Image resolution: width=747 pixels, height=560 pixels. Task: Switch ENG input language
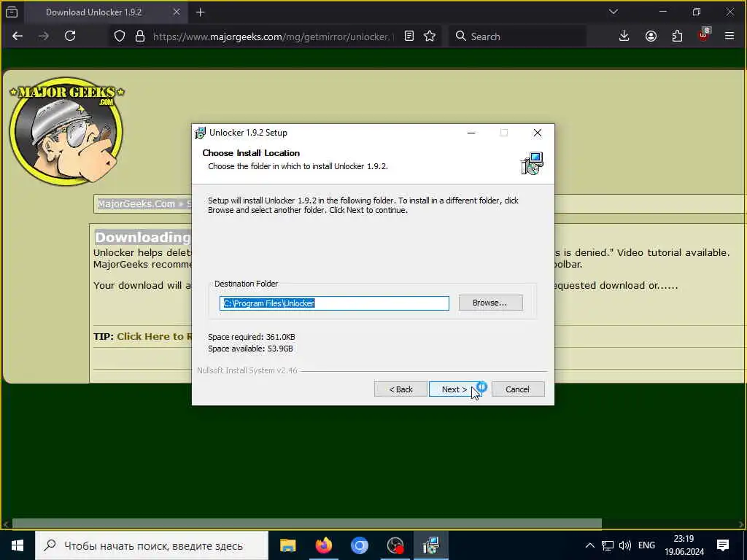pos(646,545)
